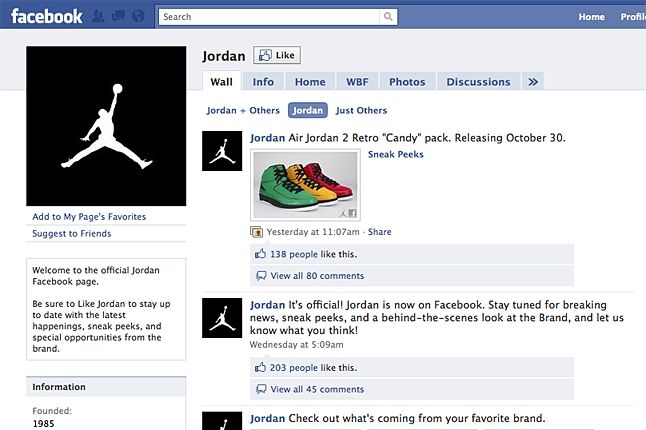Open Jordan name link on It's official post
The width and height of the screenshot is (646, 430).
(x=267, y=305)
